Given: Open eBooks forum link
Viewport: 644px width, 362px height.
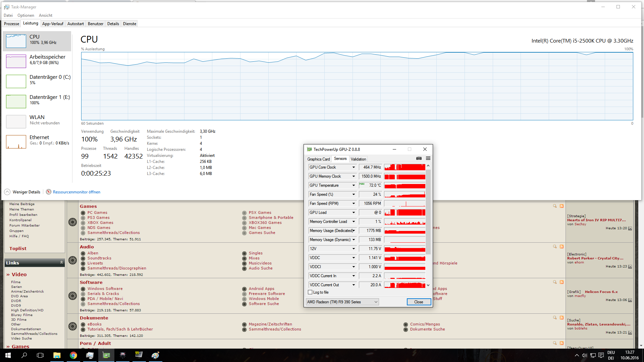Looking at the screenshot, I should pyautogui.click(x=94, y=324).
